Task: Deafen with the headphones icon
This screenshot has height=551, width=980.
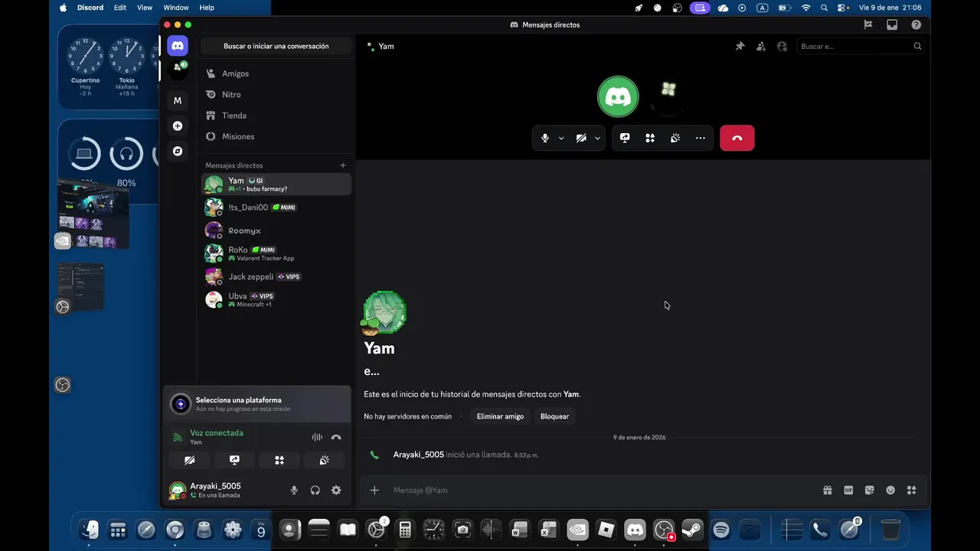Action: point(315,491)
